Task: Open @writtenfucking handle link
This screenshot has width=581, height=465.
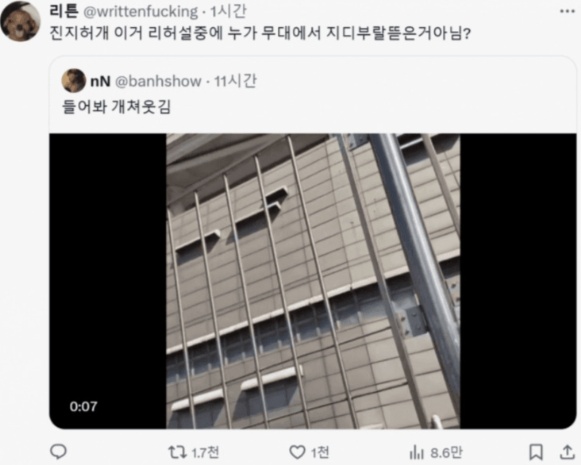Action: (140, 12)
